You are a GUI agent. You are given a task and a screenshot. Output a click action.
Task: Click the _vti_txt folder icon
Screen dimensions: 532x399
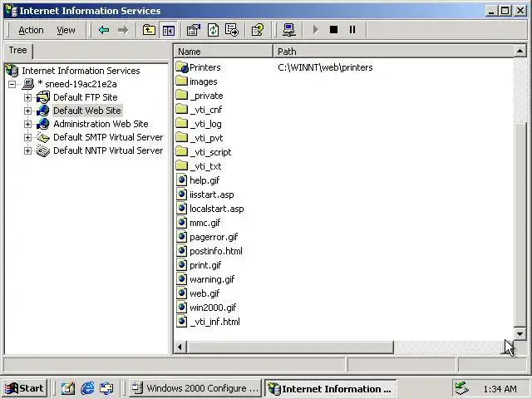coord(182,166)
